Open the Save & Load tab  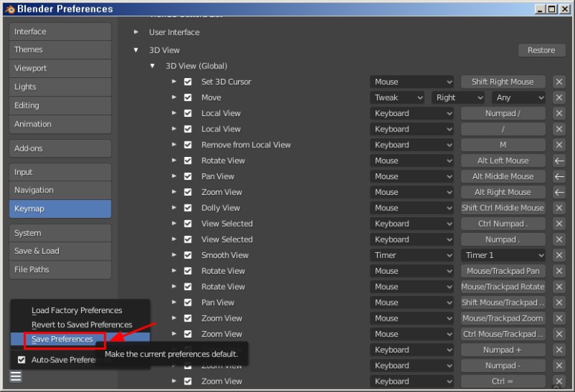[60, 251]
